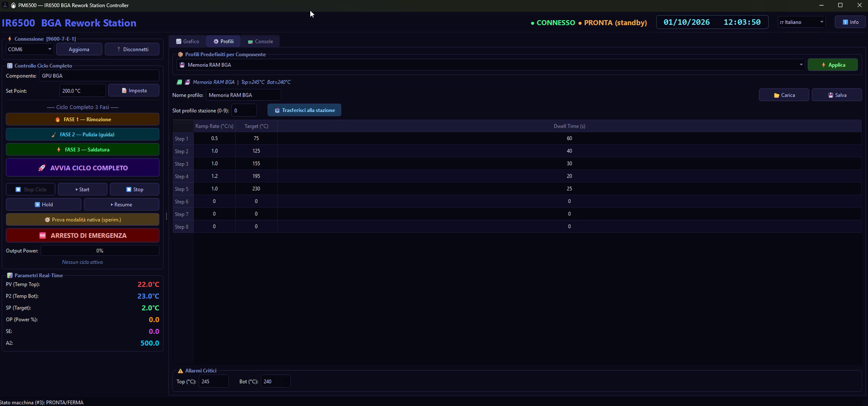Click Trasferisci alla stazione

coord(304,110)
